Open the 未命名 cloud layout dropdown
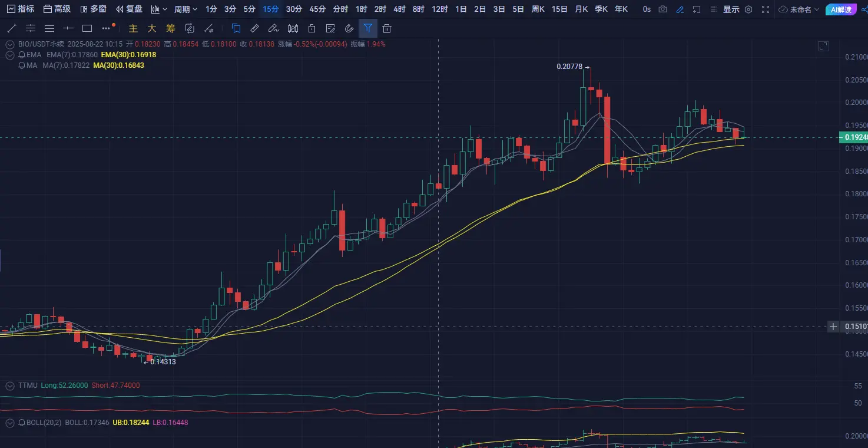This screenshot has width=868, height=448. 799,9
